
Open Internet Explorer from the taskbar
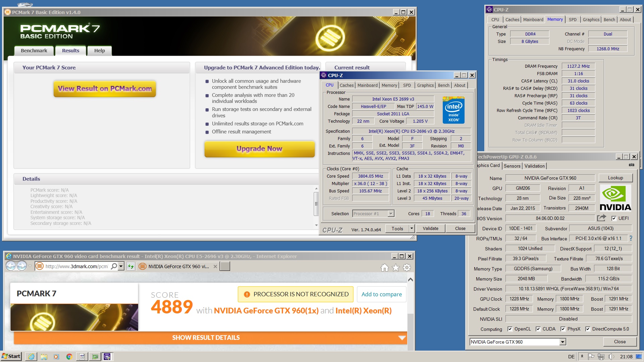coord(31,356)
